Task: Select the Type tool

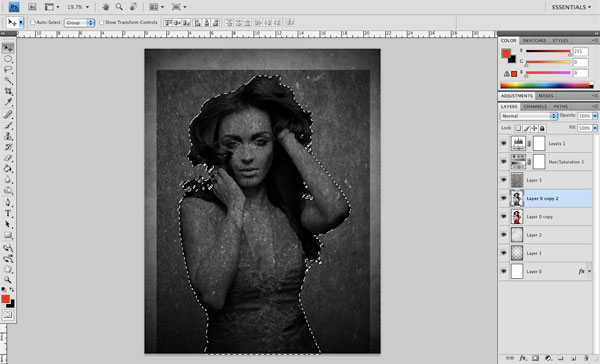Action: pos(8,214)
